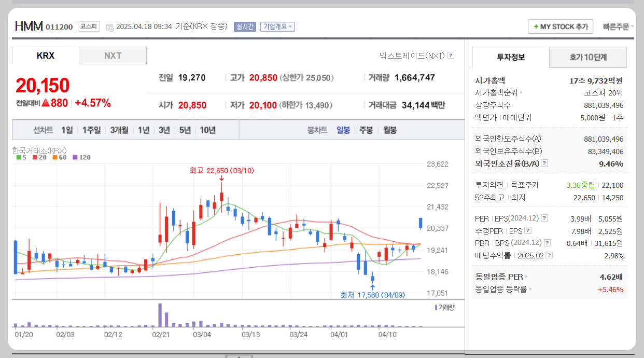This screenshot has height=358, width=644.
Task: Switch to the NXT tab
Action: tap(113, 56)
